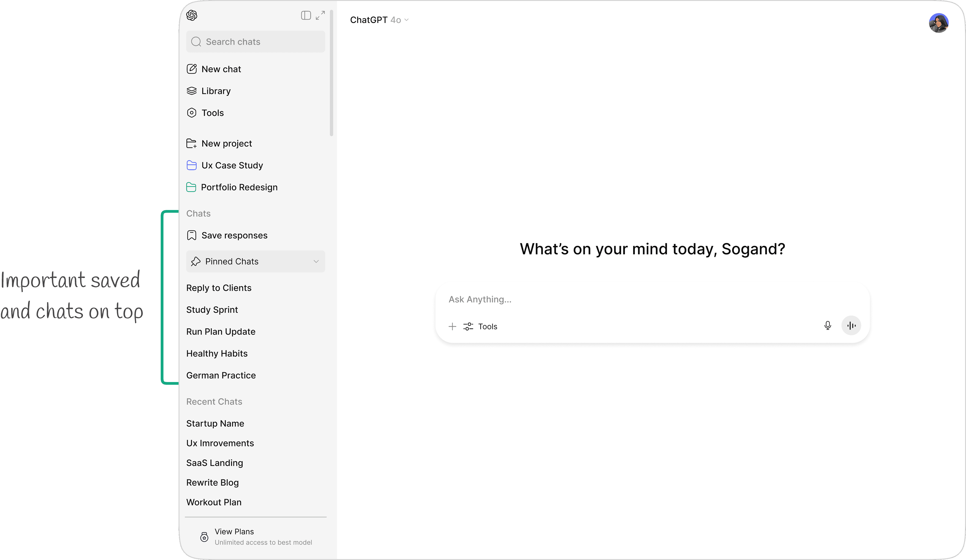This screenshot has height=560, width=966.
Task: Focus the Search chats field
Action: click(255, 42)
